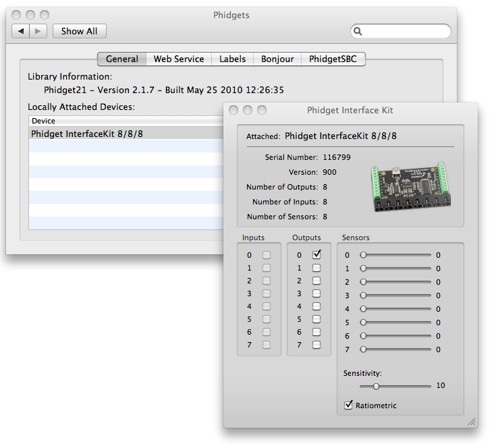
Task: Toggle Input 4 checkbox
Action: 267,306
